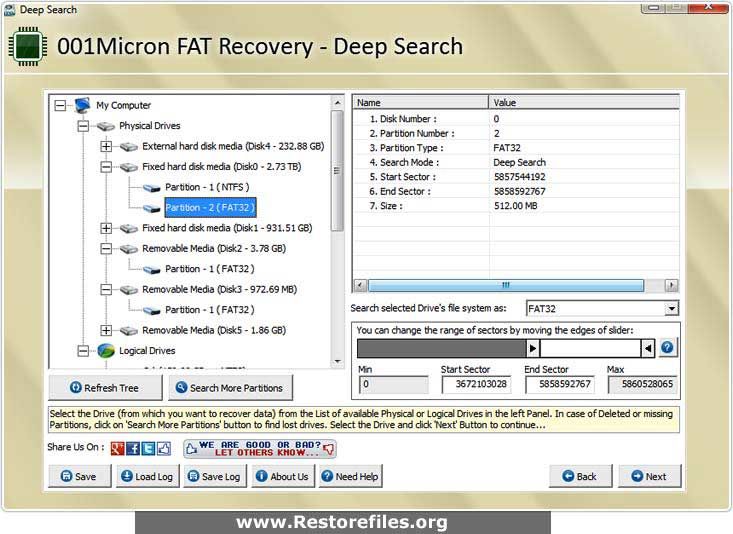The width and height of the screenshot is (733, 534).
Task: Click the slider's right end-sector handle
Action: tap(647, 348)
